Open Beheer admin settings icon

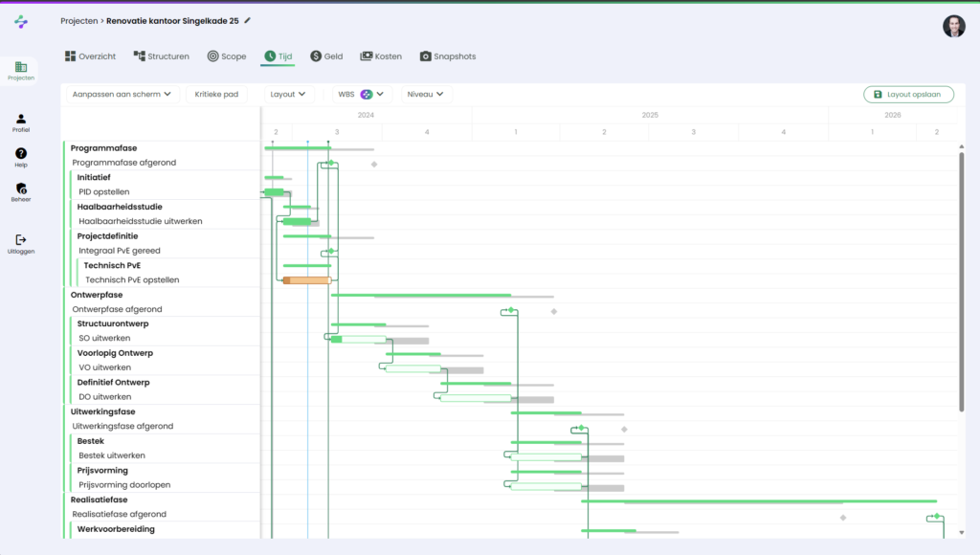21,192
